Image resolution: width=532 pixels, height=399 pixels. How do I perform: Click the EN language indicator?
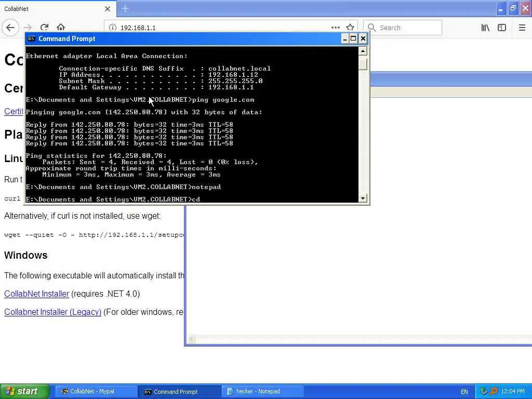(464, 392)
